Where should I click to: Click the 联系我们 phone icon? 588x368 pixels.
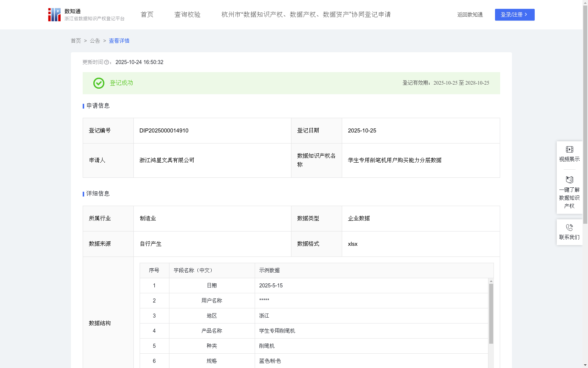pos(569,227)
